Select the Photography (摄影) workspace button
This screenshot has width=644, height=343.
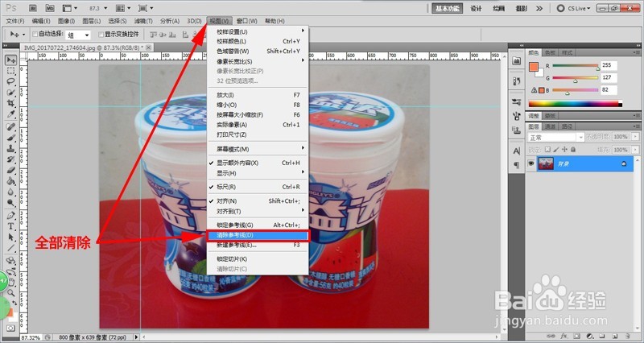(521, 8)
